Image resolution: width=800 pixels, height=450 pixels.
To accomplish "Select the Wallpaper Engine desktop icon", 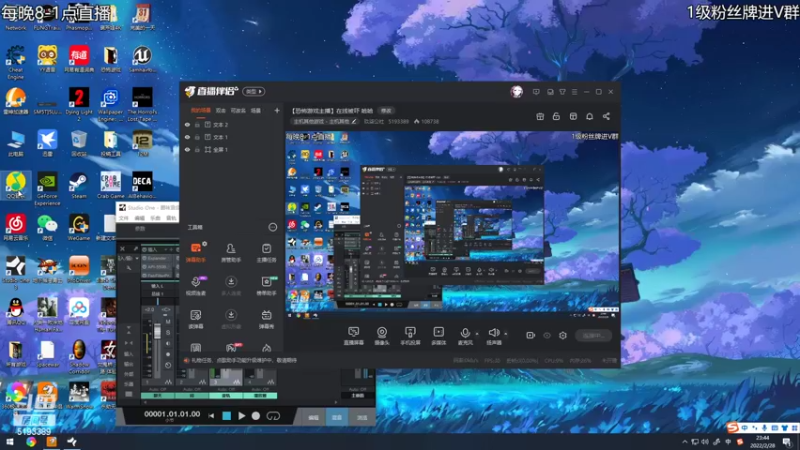I will [110, 104].
